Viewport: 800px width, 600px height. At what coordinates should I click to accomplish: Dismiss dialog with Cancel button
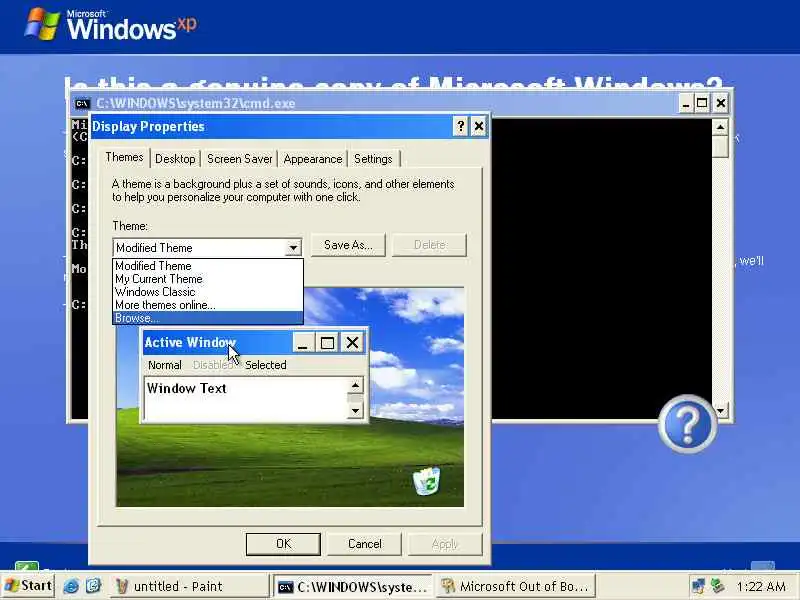(x=364, y=544)
